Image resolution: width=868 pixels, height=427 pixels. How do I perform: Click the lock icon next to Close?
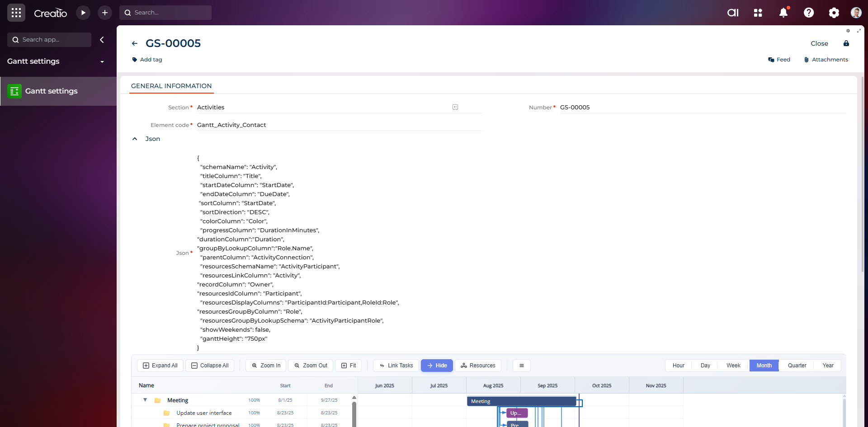click(846, 43)
